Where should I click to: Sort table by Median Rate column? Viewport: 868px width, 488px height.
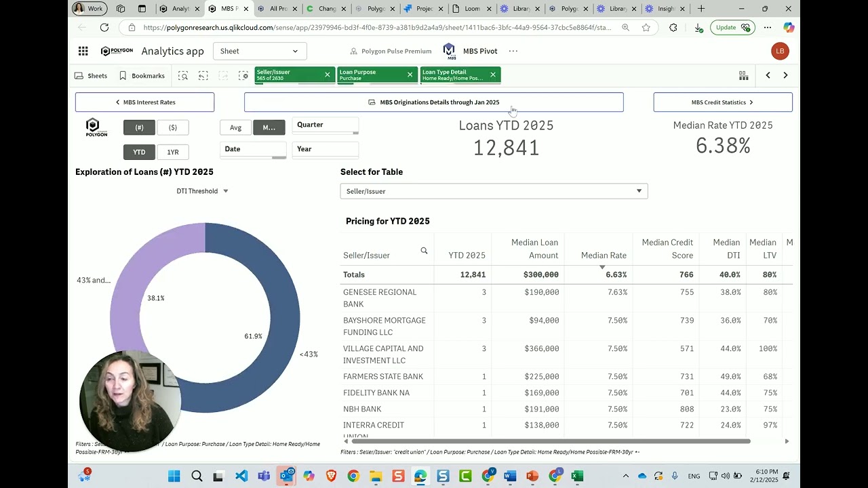pos(604,256)
